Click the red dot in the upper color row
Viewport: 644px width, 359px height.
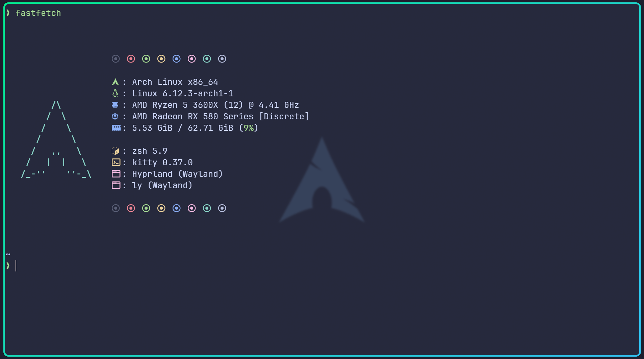tap(131, 59)
